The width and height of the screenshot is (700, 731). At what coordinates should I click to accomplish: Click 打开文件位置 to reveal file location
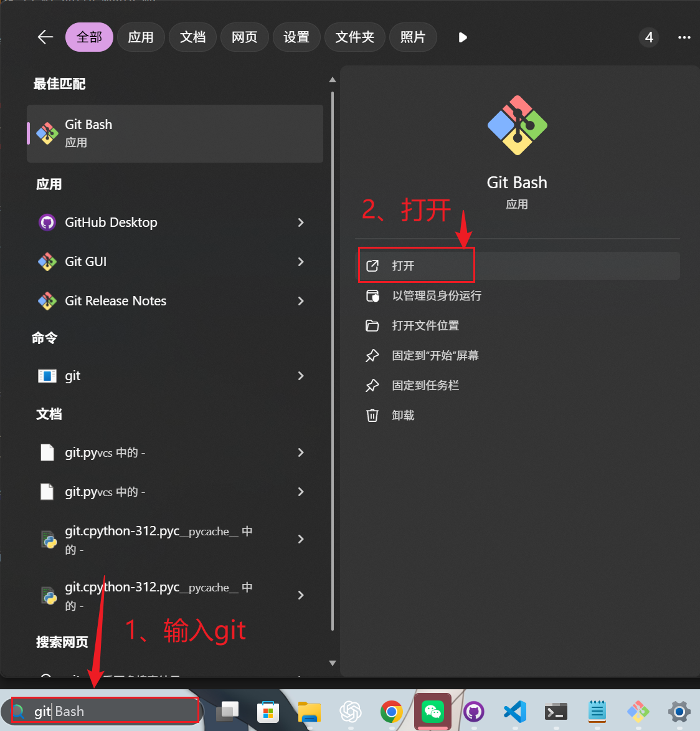tap(427, 325)
